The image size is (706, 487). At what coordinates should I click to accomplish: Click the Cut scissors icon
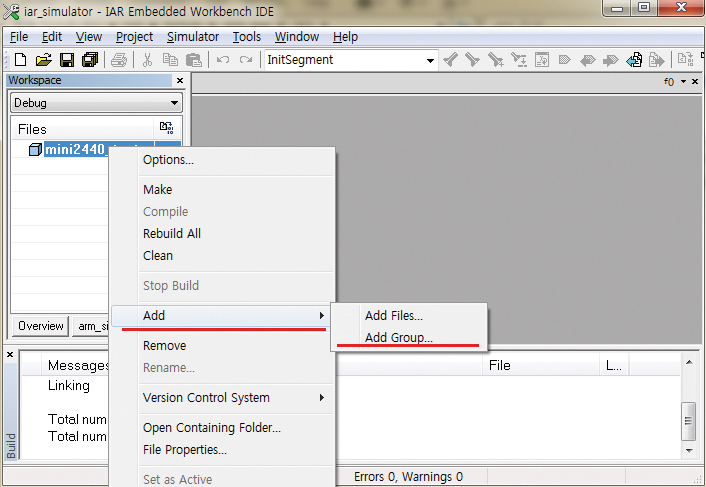pos(147,60)
